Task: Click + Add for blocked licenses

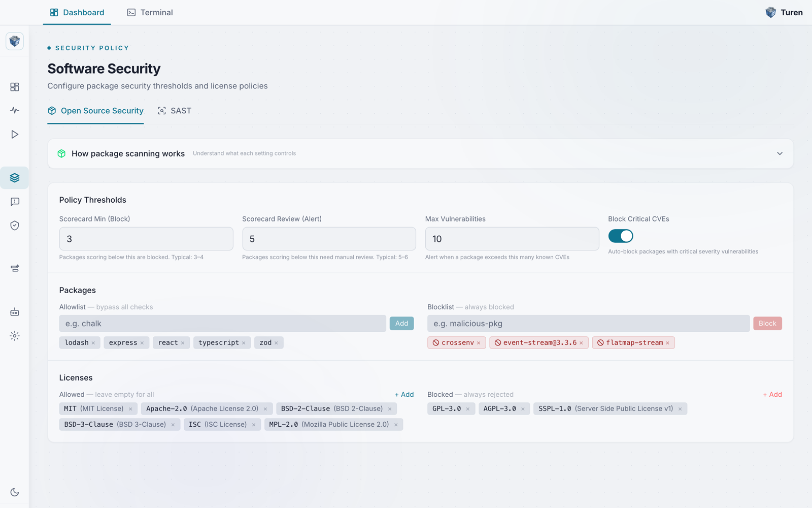Action: 772,395
